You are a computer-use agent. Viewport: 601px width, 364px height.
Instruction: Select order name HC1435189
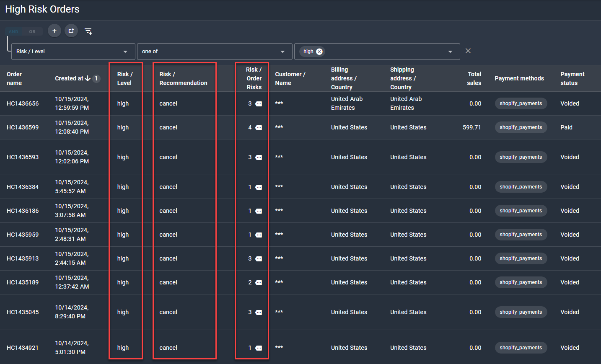(x=23, y=282)
